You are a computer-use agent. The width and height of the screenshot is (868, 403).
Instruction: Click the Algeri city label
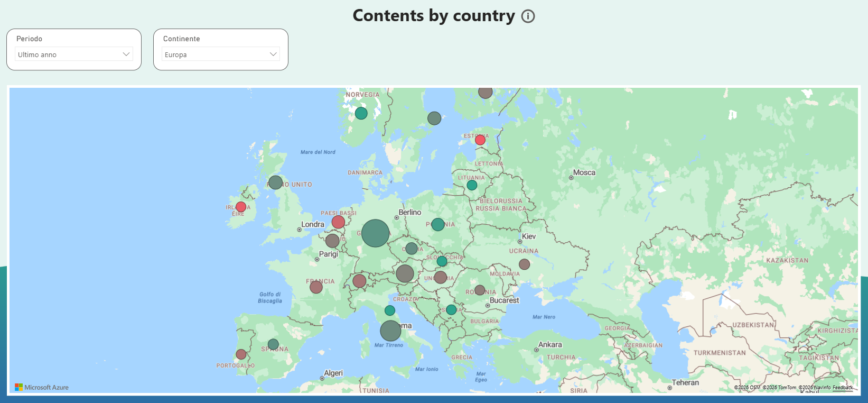point(333,373)
